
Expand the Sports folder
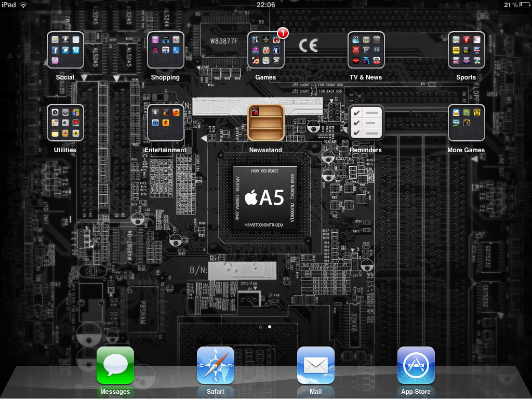(466, 50)
